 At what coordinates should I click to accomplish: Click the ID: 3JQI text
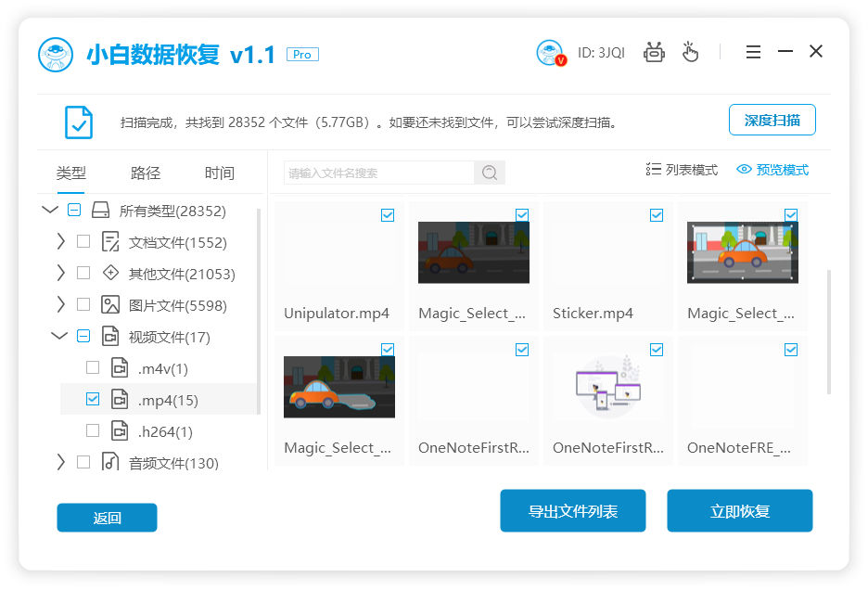[601, 53]
